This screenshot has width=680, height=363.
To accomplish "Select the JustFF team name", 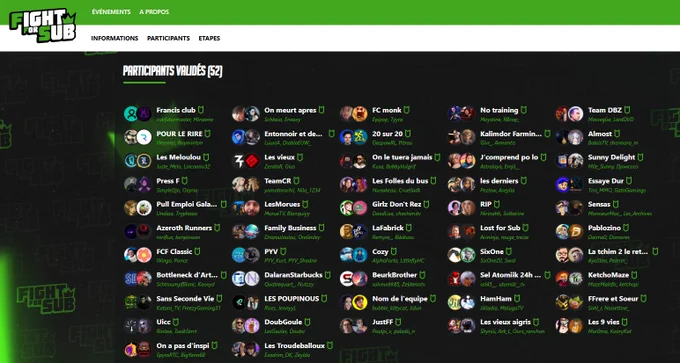I will tap(382, 322).
